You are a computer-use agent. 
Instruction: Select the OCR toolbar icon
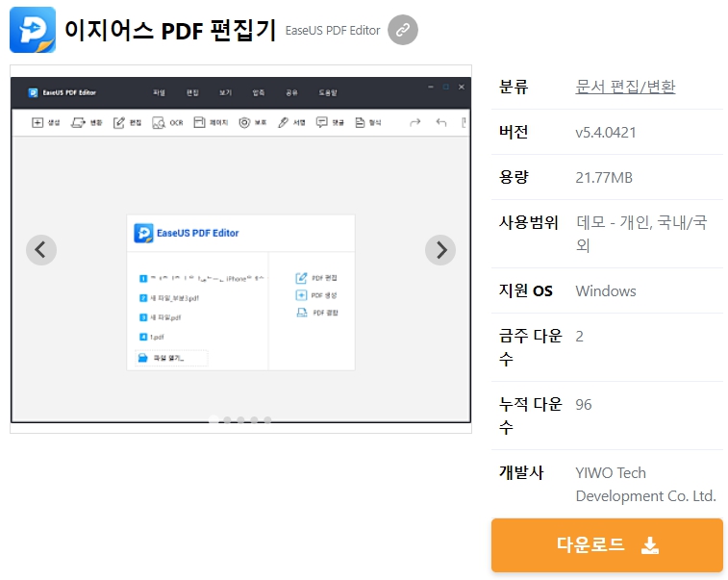pos(159,122)
